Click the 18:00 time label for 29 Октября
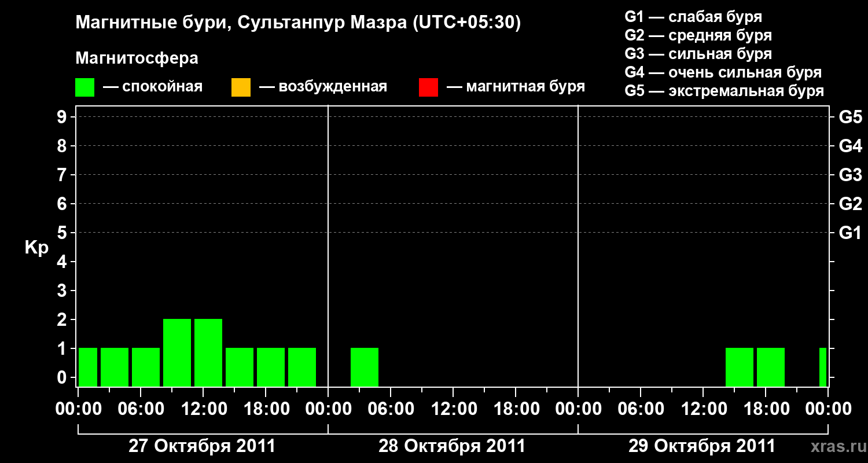The width and height of the screenshot is (868, 463). pos(766,409)
